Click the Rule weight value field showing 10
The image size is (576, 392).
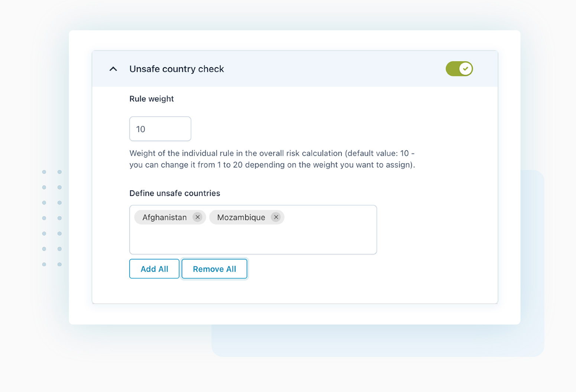[160, 129]
